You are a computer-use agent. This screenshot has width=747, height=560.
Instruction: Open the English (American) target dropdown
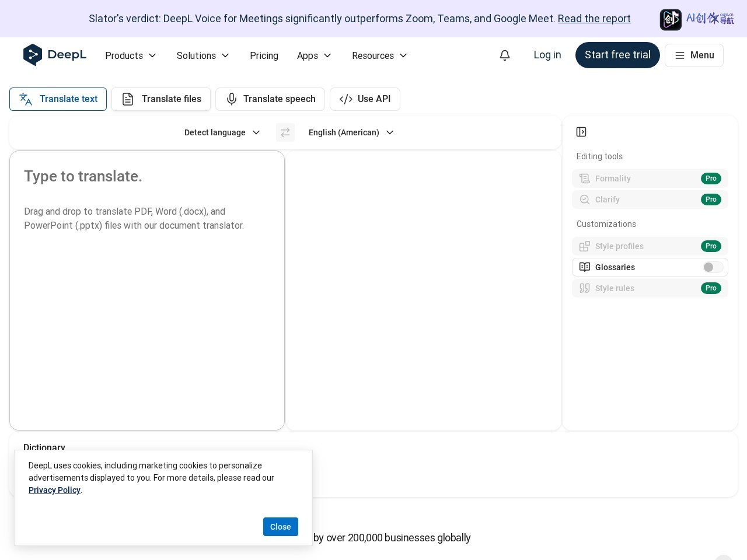coord(351,132)
